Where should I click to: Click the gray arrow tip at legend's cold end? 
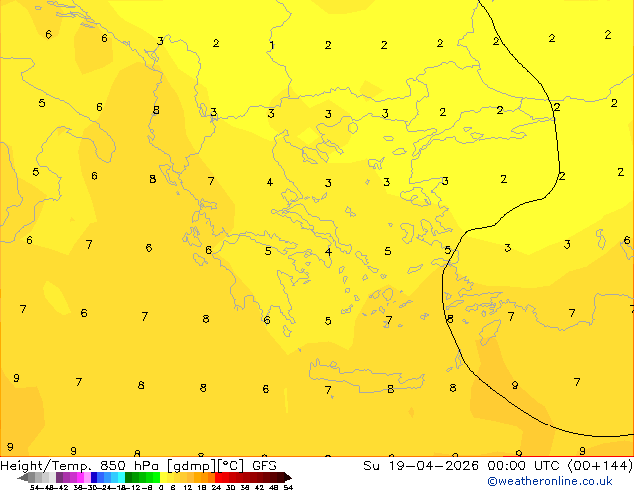click(x=23, y=477)
